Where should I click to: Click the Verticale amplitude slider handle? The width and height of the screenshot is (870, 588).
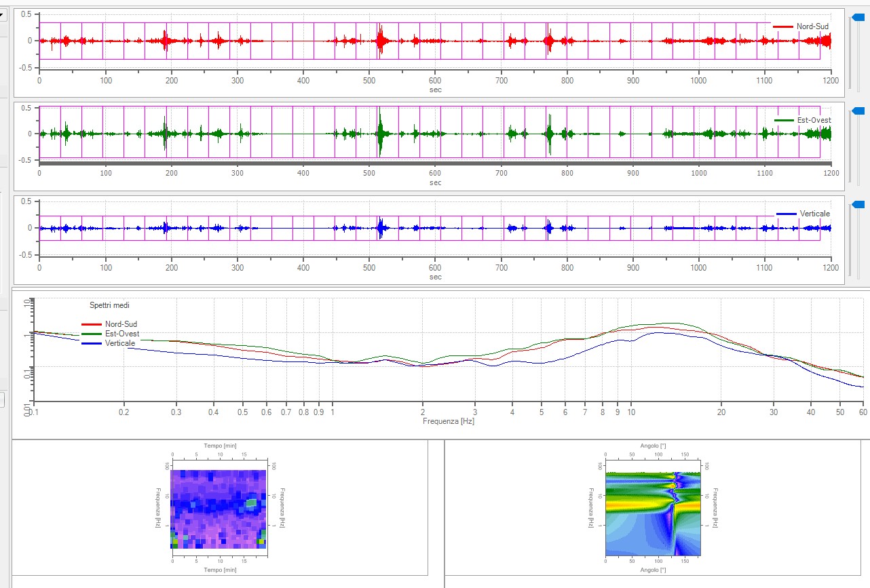click(858, 204)
